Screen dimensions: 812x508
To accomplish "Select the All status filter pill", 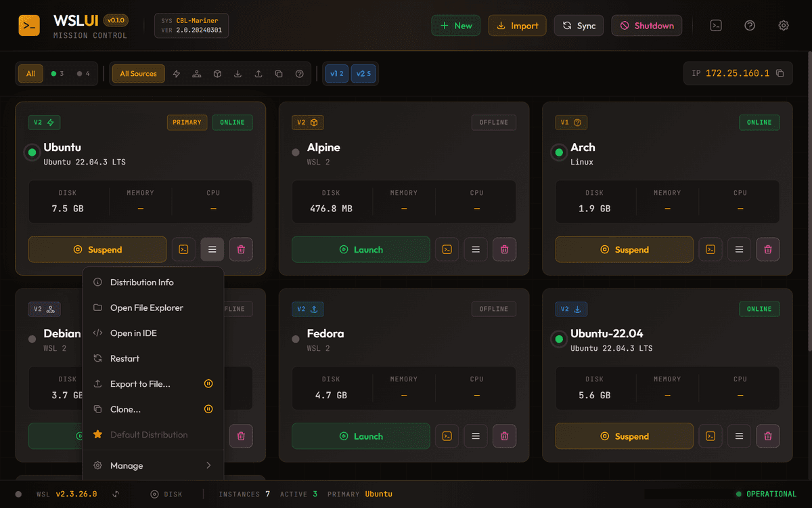I will [x=30, y=73].
